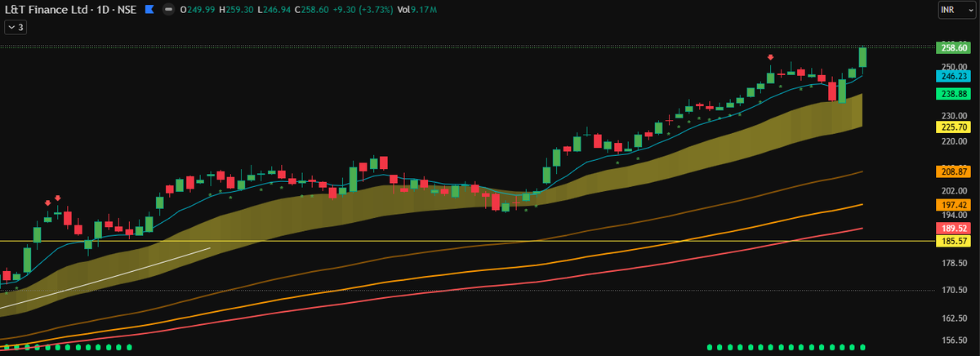Click the latest tall green candle
This screenshot has width=980, height=356.
862,58
